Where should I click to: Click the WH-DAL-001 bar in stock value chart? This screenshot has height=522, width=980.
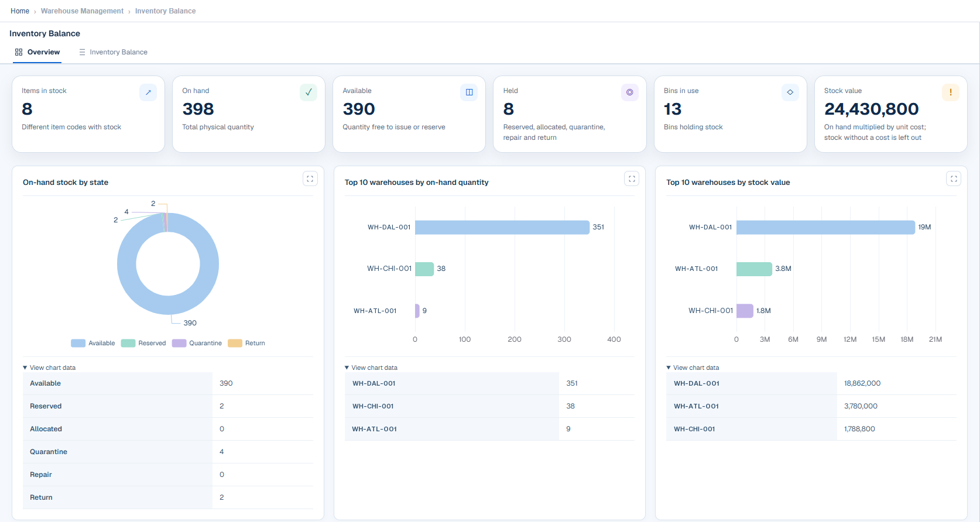(825, 227)
